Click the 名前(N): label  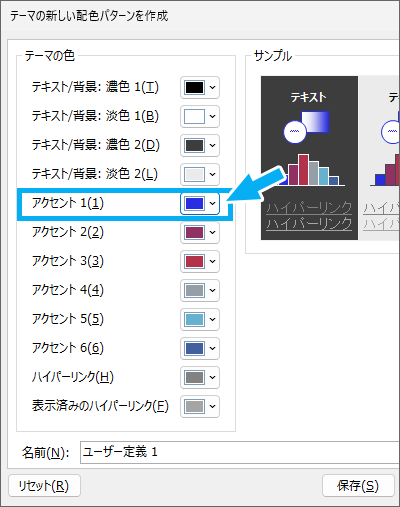tap(46, 453)
